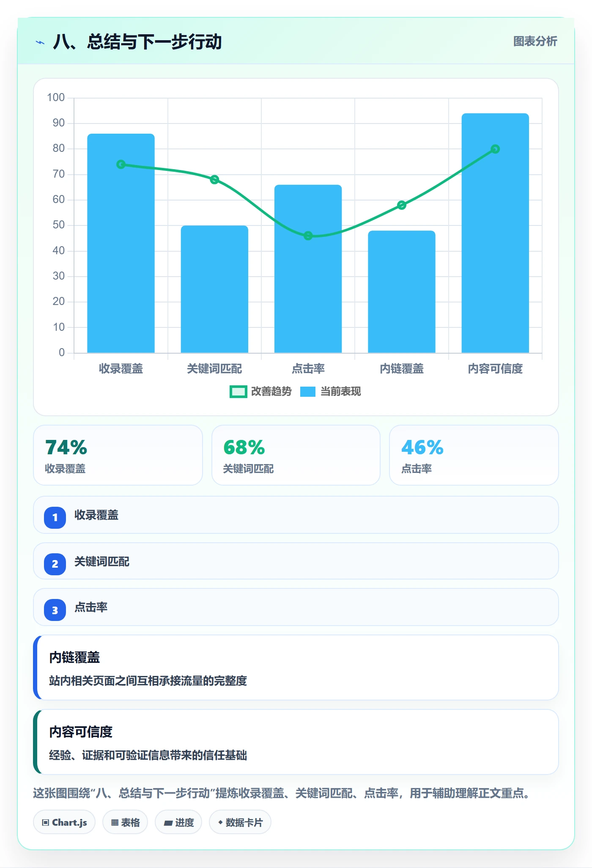Click the green 改善趋势 legend swatch

click(x=238, y=392)
